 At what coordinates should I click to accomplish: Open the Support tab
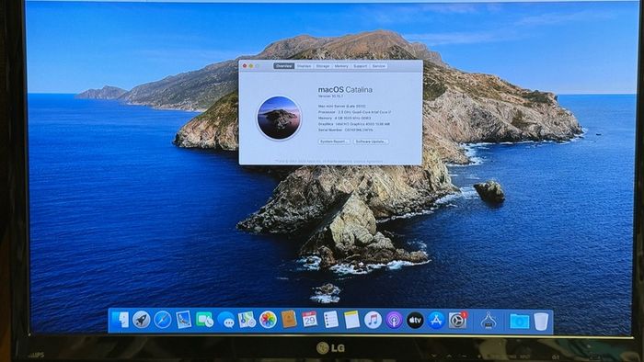click(x=361, y=66)
